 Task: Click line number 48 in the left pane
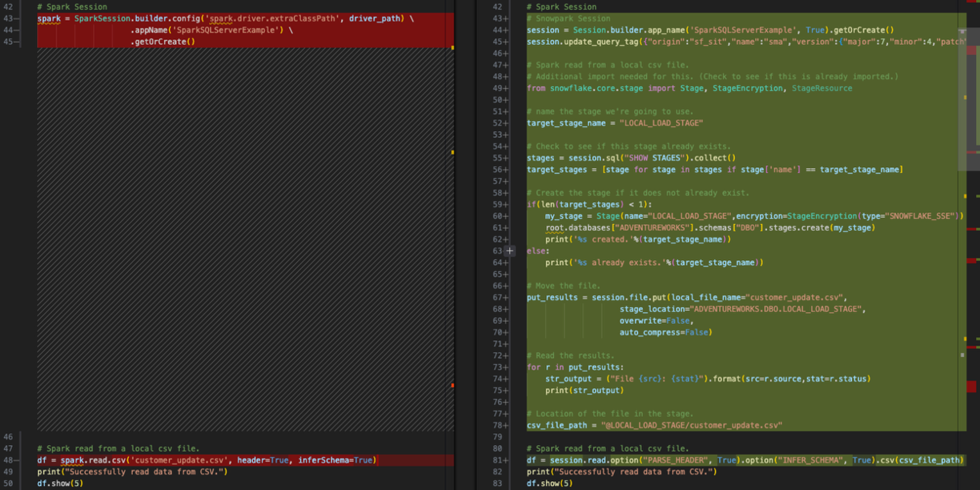tap(8, 460)
